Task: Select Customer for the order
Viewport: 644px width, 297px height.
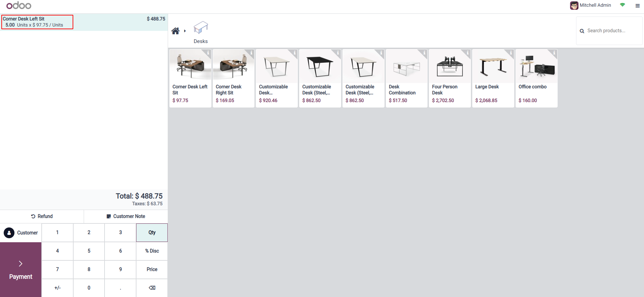Action: 21,232
